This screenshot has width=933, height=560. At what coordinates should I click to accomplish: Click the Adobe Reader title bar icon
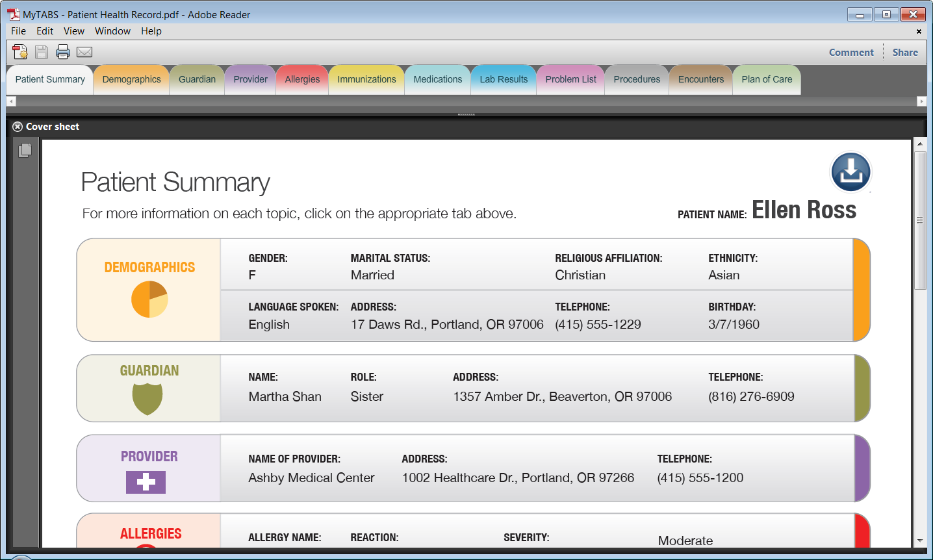pos(14,14)
